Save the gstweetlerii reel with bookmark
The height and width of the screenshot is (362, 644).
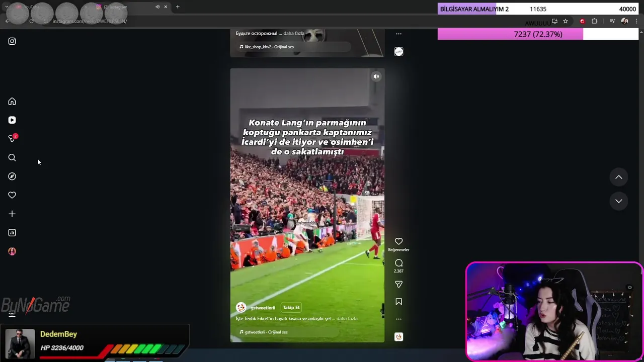click(398, 302)
